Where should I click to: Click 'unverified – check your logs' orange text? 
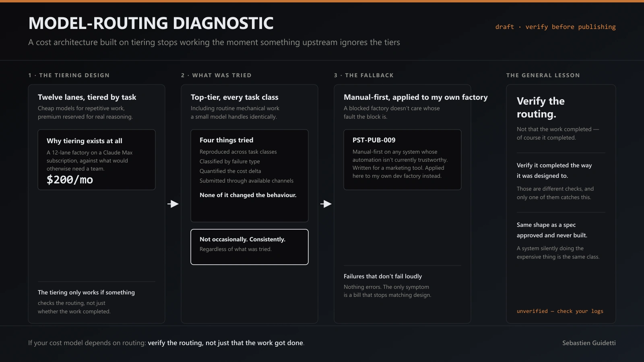pos(560,311)
